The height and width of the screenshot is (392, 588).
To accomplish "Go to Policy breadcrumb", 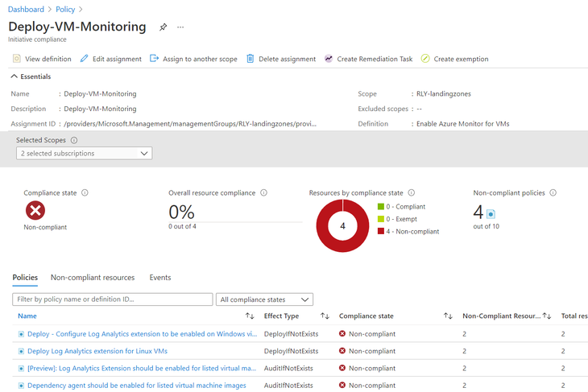I will [65, 10].
